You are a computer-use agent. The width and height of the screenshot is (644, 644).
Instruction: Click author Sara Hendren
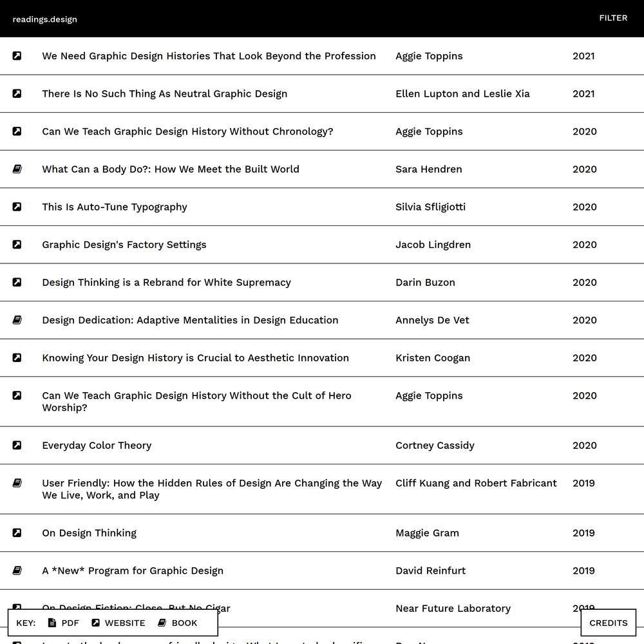point(428,169)
